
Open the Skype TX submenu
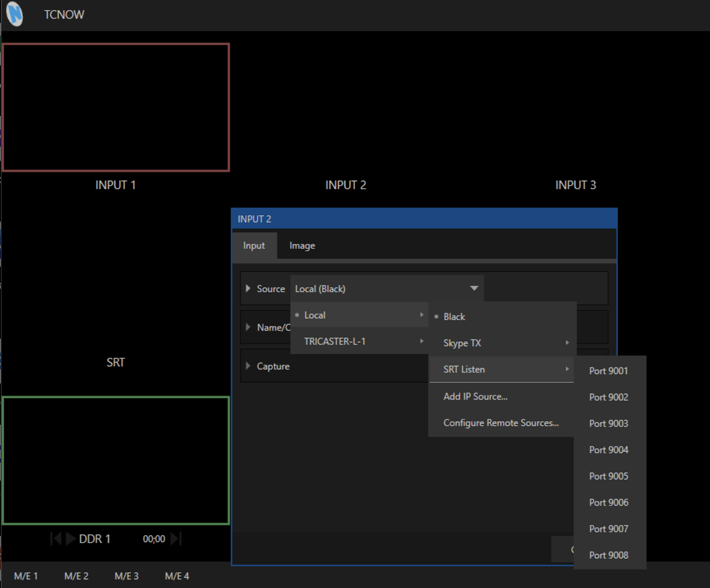(x=502, y=343)
